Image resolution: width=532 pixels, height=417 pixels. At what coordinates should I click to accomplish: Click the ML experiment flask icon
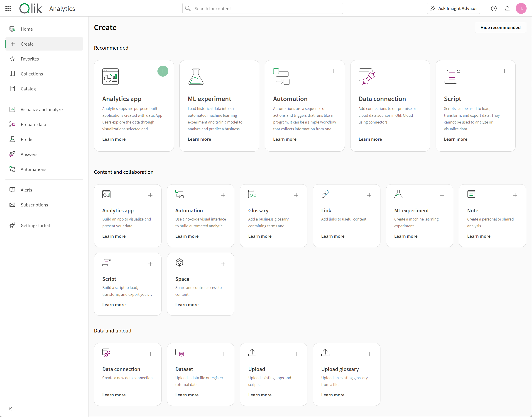tap(196, 77)
